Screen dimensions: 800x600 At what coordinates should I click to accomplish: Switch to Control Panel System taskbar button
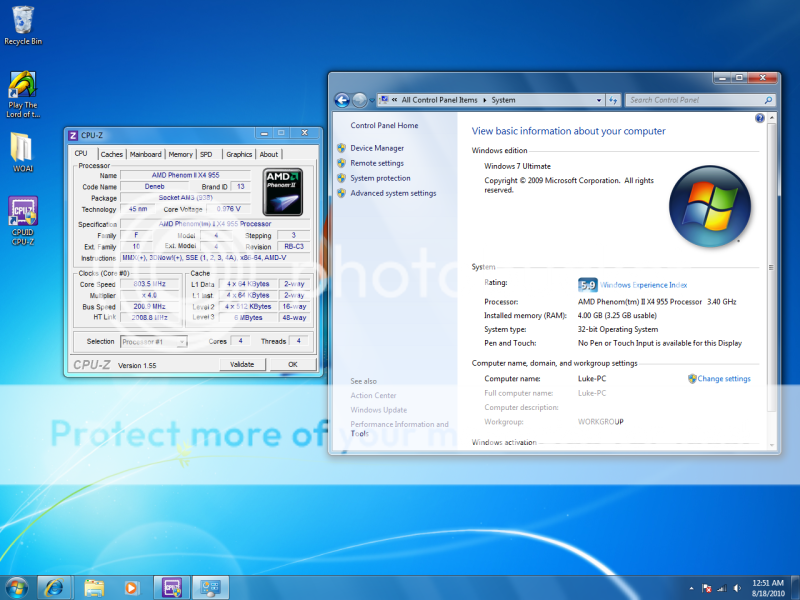coord(210,588)
